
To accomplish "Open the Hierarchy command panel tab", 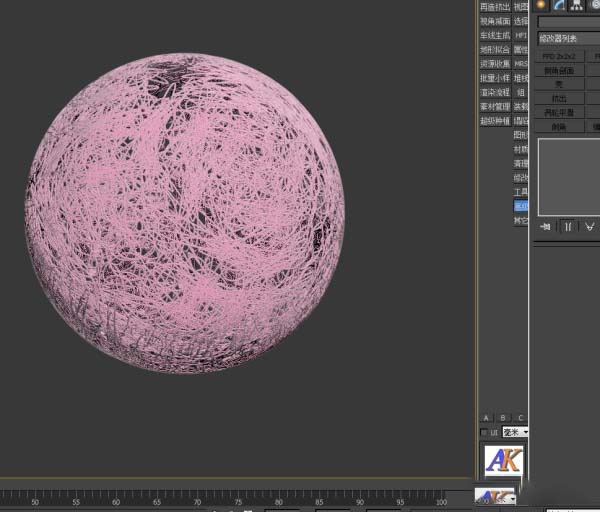I will click(577, 5).
